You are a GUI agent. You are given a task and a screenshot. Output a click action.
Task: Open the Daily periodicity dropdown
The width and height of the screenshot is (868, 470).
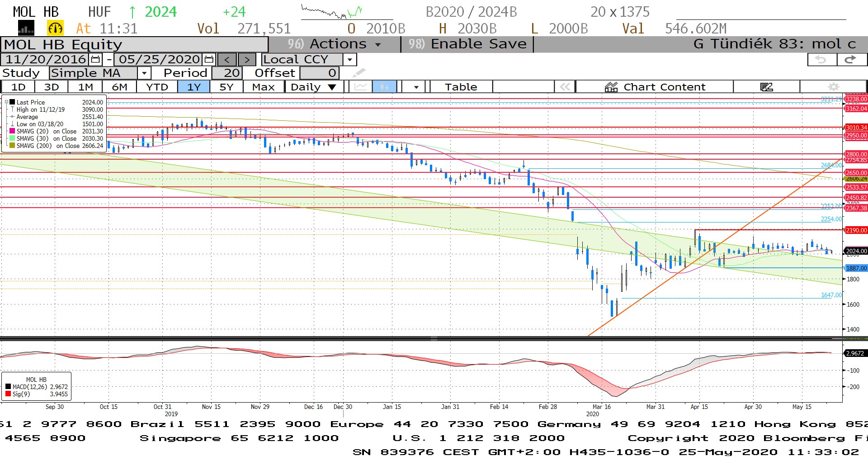point(314,87)
